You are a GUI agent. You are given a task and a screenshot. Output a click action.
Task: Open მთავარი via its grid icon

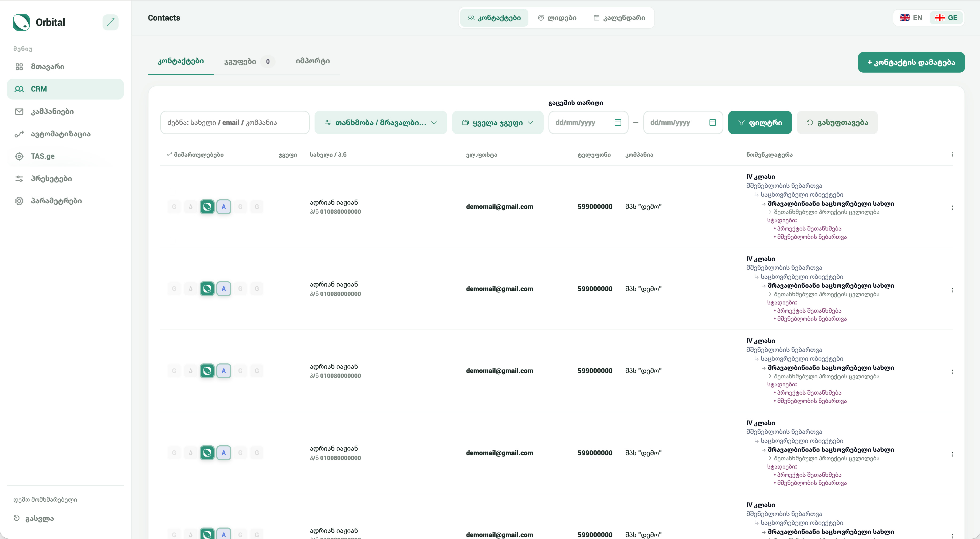19,67
